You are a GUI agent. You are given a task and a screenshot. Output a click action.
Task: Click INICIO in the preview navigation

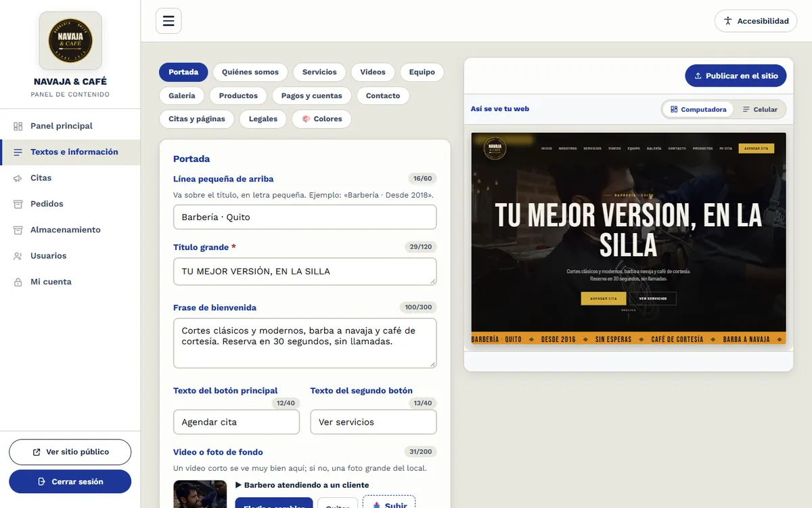tap(546, 148)
